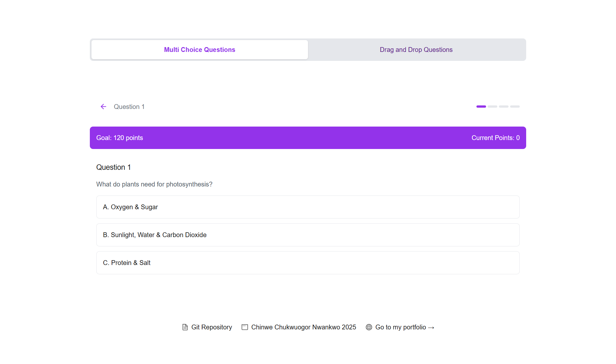Click the Git Repository document icon
This screenshot has width=616, height=364.
[x=185, y=327]
